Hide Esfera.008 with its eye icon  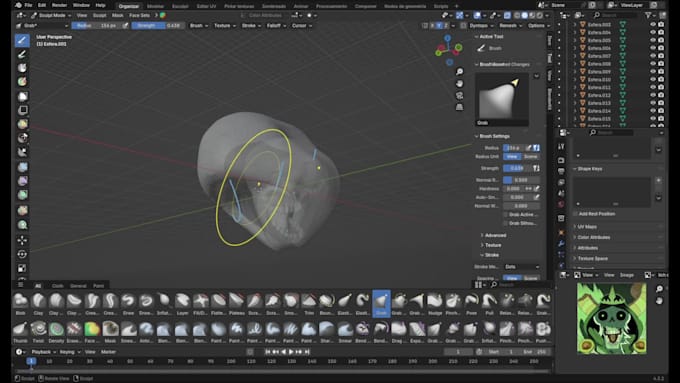point(653,64)
